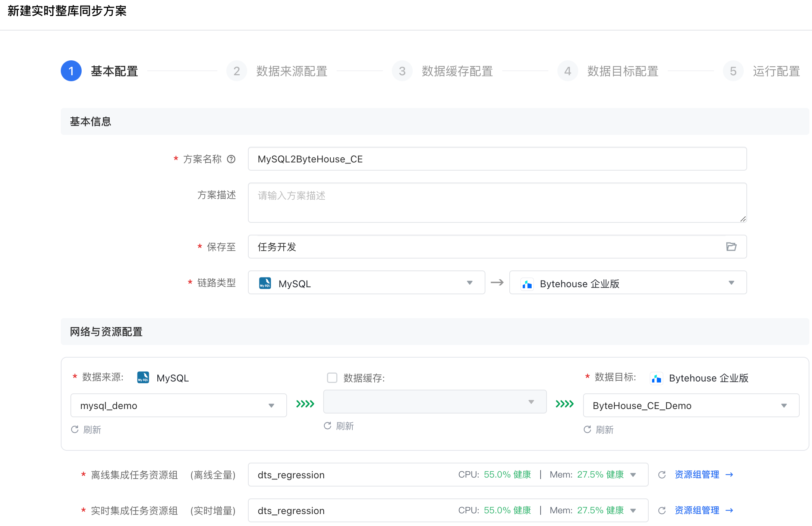Viewport: 812px width, 526px height.
Task: Open folder picker icon in 保存至 field
Action: (x=731, y=247)
